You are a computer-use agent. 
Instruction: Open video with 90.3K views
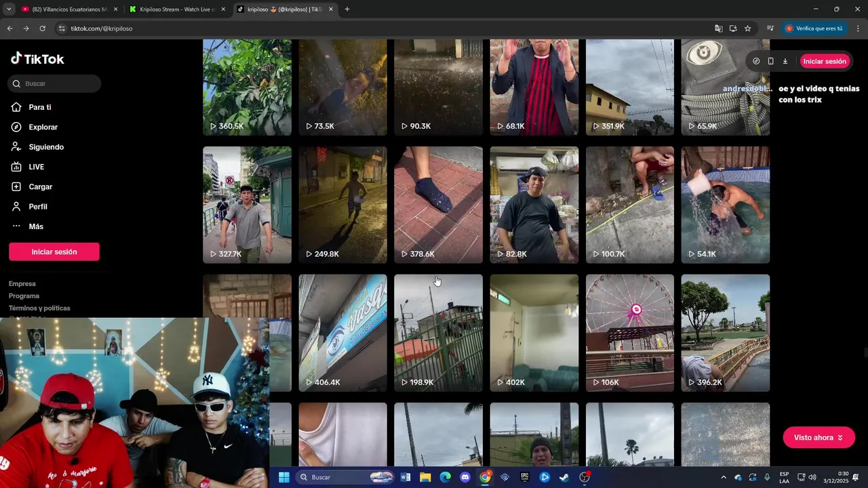(438, 87)
